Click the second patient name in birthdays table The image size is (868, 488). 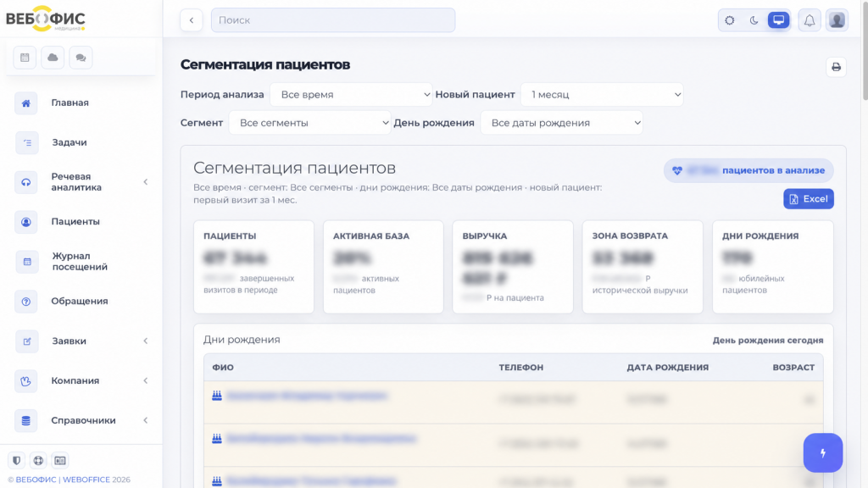pyautogui.click(x=321, y=439)
